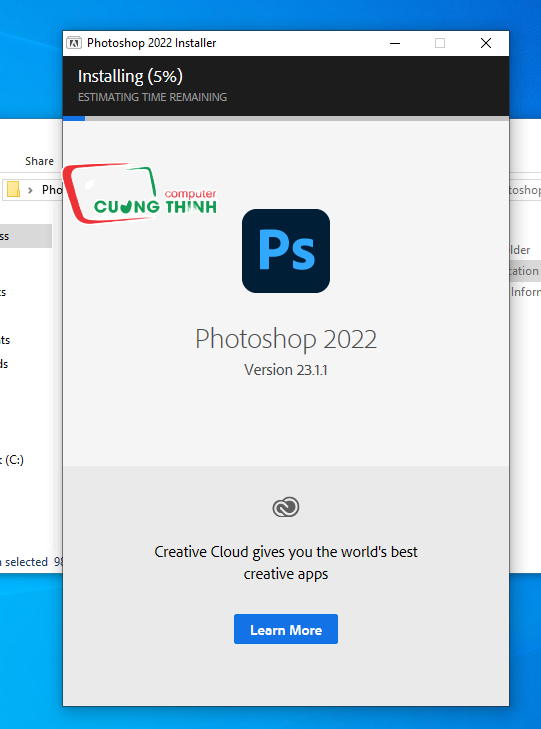Click the 'selected' status bar text in Explorer
This screenshot has height=729, width=541.
point(26,562)
